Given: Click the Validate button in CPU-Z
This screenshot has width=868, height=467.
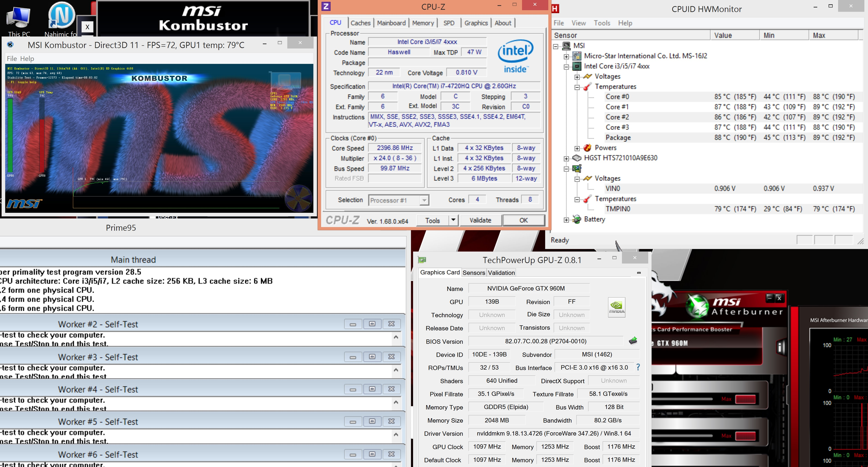Looking at the screenshot, I should point(480,220).
